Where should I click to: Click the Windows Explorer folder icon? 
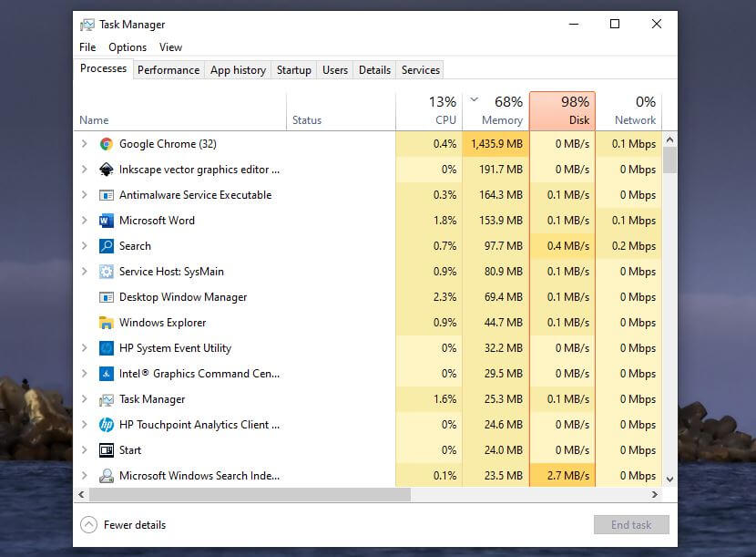pos(106,323)
